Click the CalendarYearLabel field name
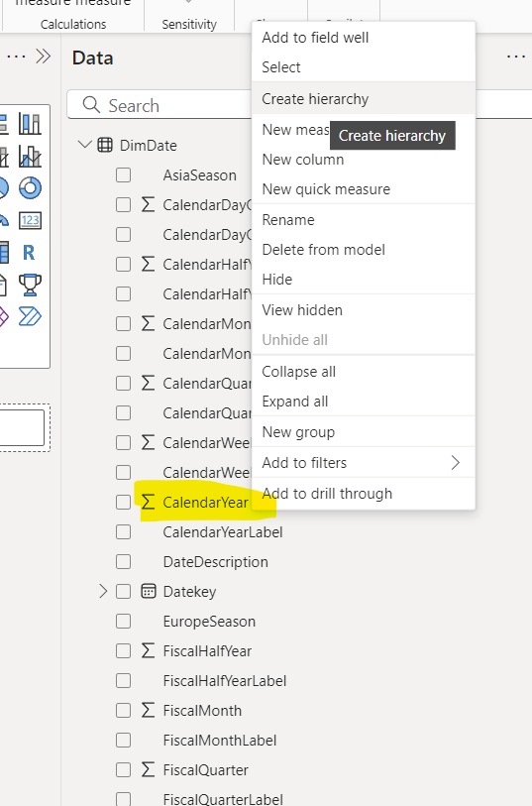 (x=223, y=532)
